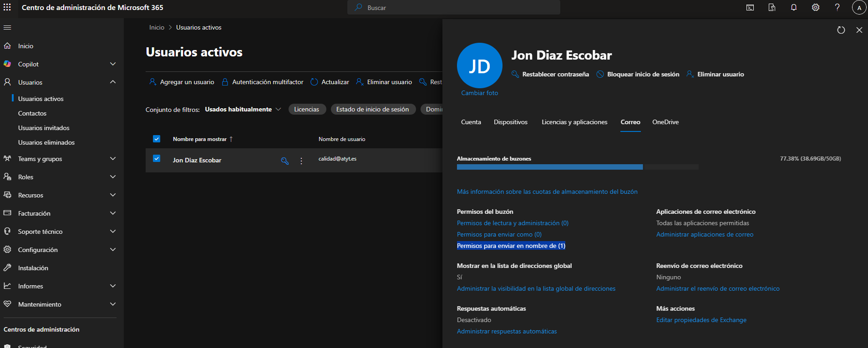Click the Teams y grupos icon
This screenshot has height=348, width=868.
click(x=7, y=159)
